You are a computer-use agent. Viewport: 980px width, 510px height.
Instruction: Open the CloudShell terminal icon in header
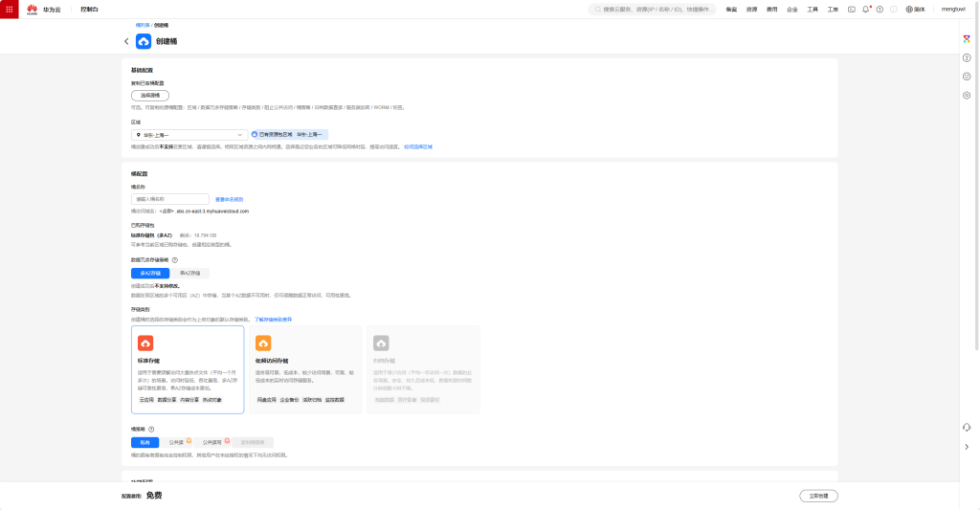coord(852,10)
